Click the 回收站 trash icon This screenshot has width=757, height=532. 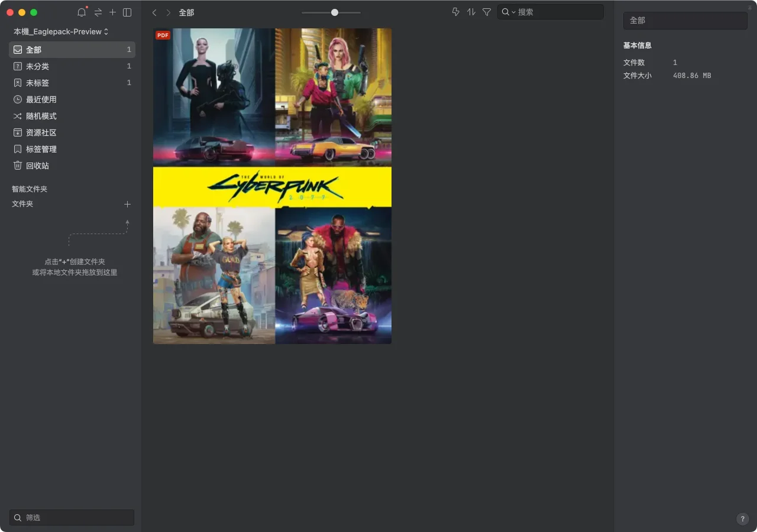(x=18, y=166)
